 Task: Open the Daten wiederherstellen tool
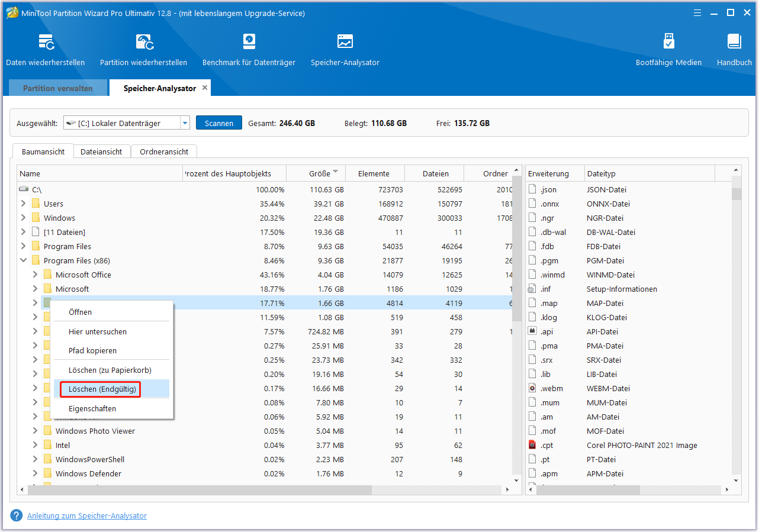click(x=46, y=50)
